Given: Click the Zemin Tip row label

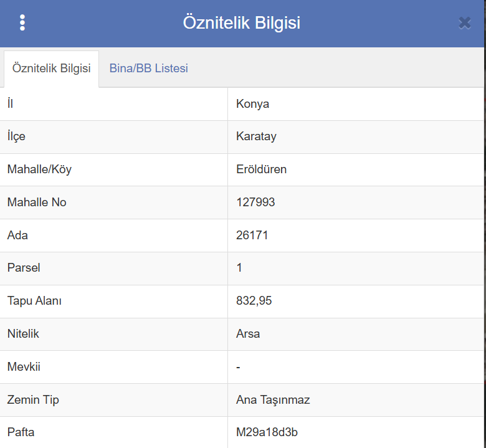Looking at the screenshot, I should [x=32, y=400].
